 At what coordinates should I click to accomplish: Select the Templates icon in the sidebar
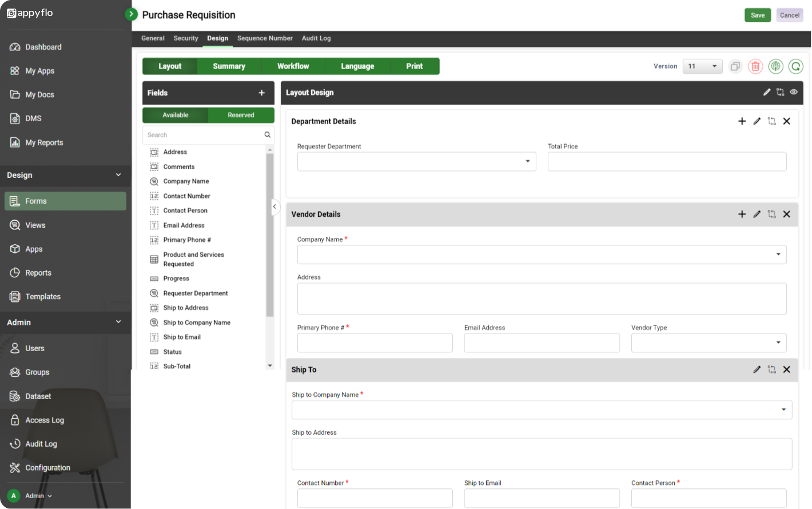coord(16,296)
